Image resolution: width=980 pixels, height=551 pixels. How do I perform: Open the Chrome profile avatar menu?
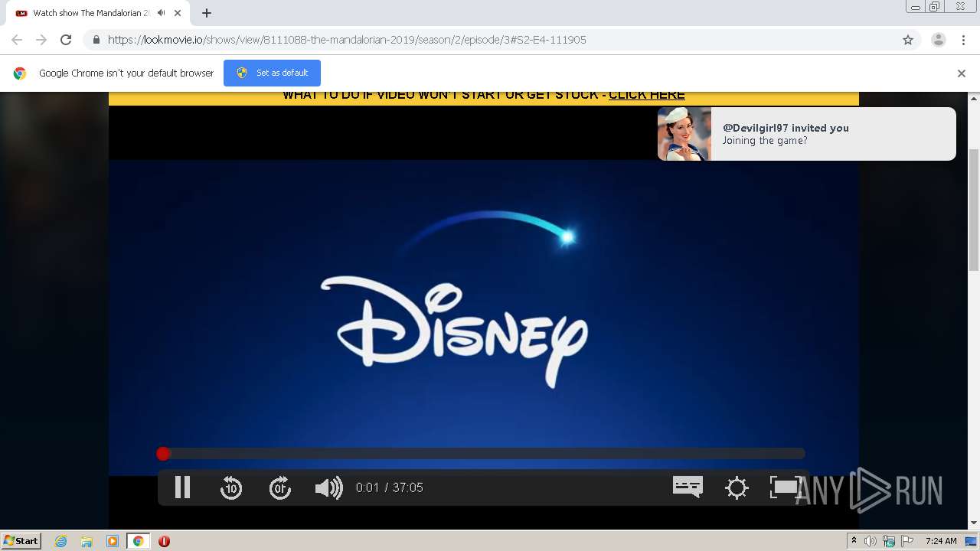(x=939, y=40)
